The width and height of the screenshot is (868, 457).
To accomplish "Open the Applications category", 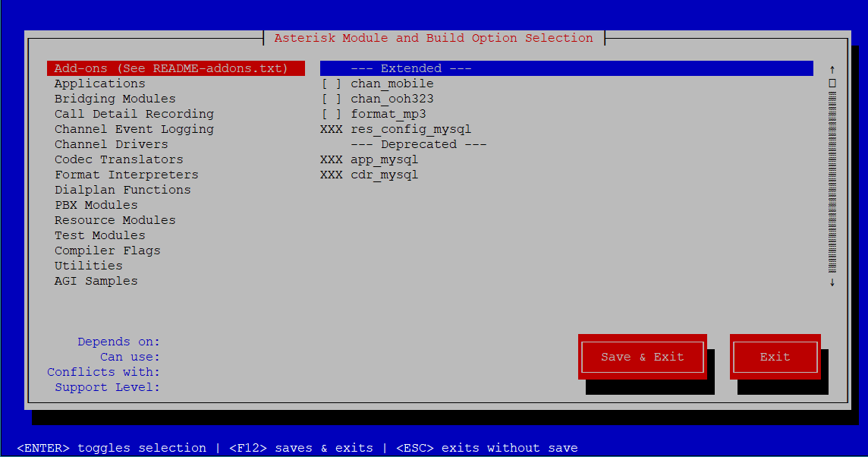I will point(99,84).
